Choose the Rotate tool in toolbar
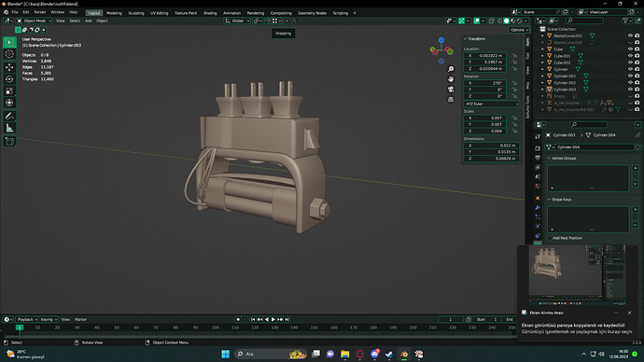The width and height of the screenshot is (644, 362). (9, 79)
